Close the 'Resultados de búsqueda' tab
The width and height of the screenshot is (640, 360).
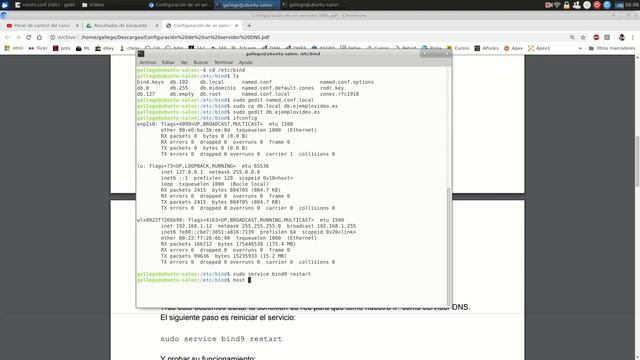pos(157,25)
